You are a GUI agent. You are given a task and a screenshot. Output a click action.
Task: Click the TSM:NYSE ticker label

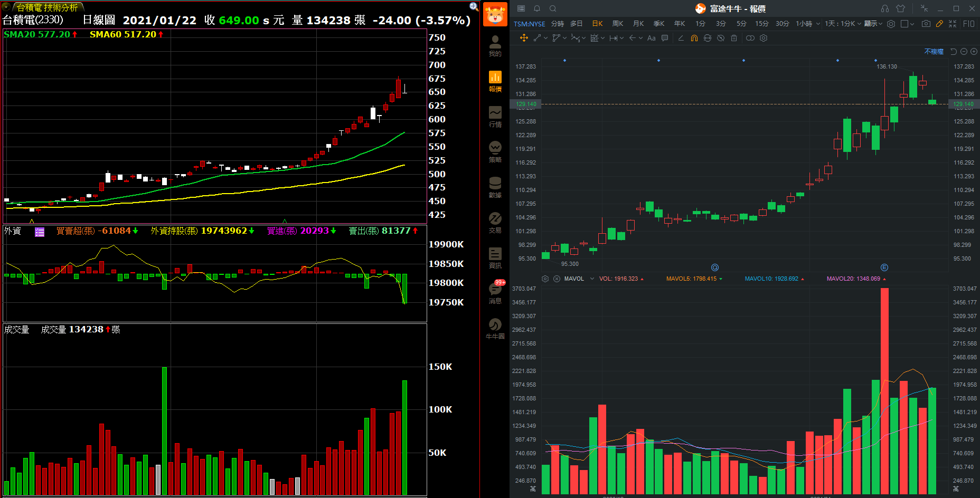tap(530, 24)
